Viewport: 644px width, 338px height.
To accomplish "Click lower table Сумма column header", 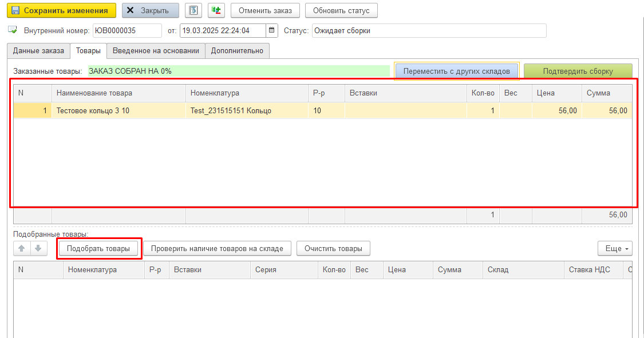I will 457,270.
